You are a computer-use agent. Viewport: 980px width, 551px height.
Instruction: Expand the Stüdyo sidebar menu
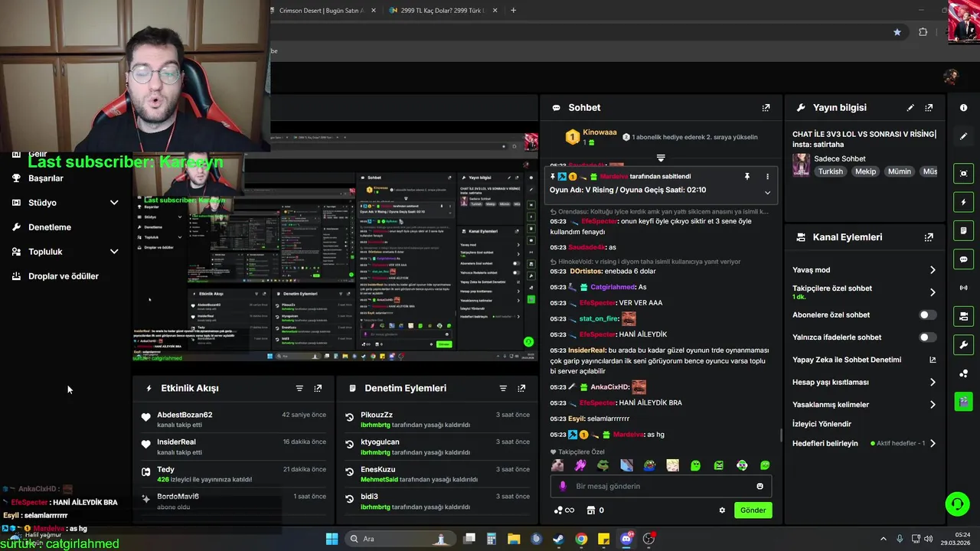pos(114,203)
